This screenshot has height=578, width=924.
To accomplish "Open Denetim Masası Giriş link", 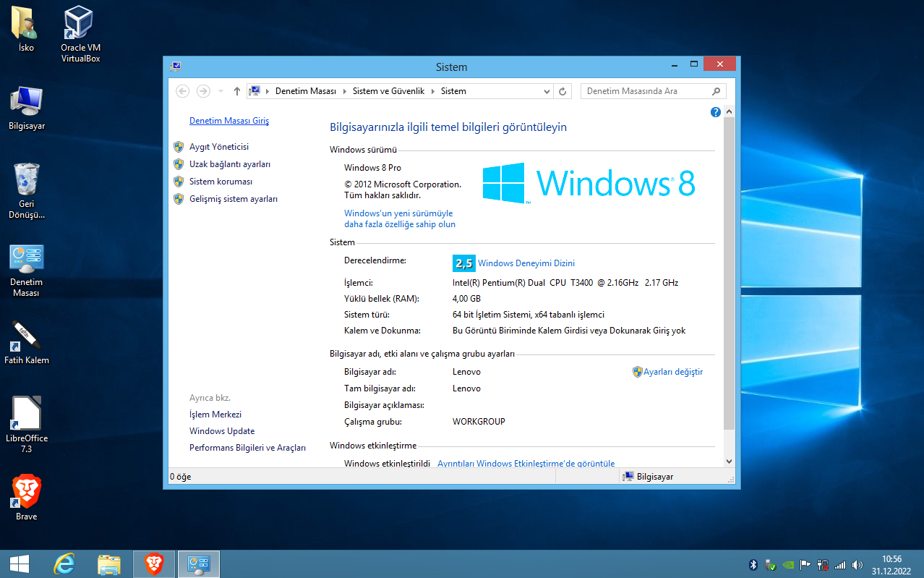I will [x=229, y=121].
